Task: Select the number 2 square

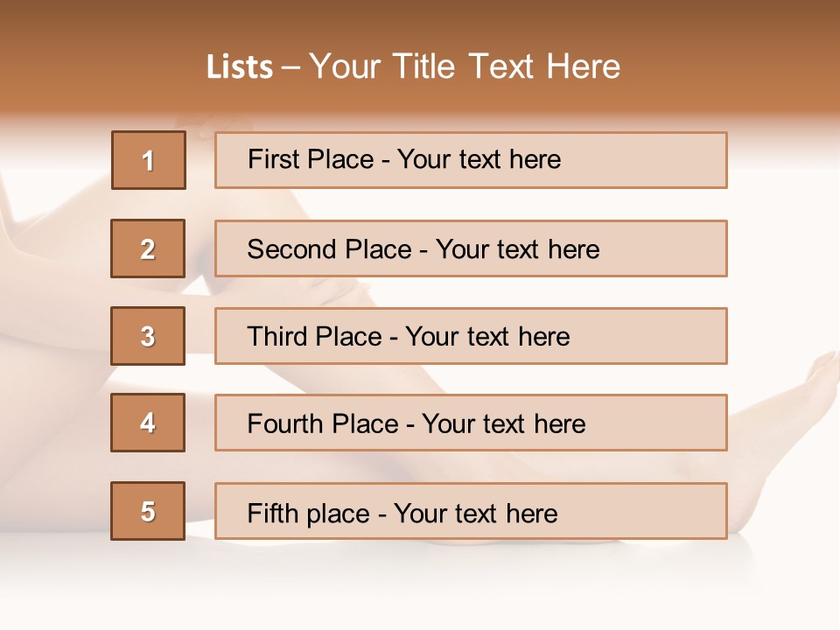Action: [148, 248]
